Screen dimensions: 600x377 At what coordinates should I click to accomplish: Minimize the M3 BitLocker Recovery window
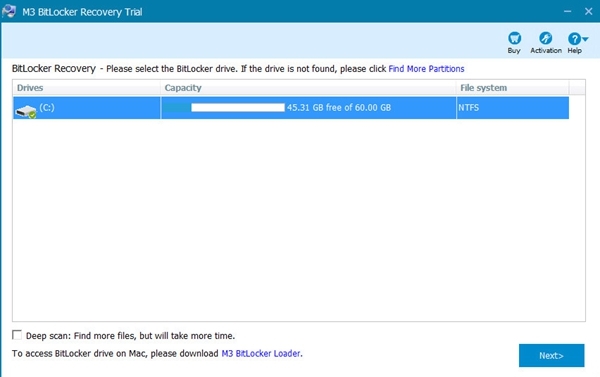567,11
